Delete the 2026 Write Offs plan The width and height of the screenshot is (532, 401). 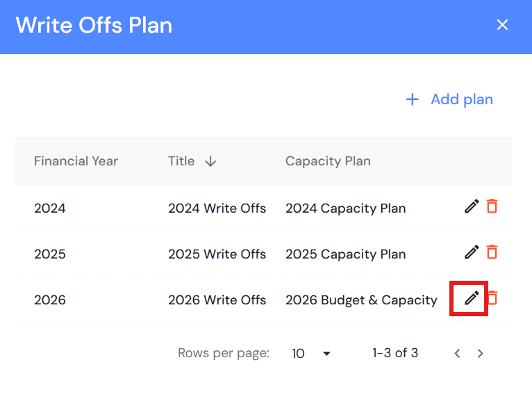[492, 298]
